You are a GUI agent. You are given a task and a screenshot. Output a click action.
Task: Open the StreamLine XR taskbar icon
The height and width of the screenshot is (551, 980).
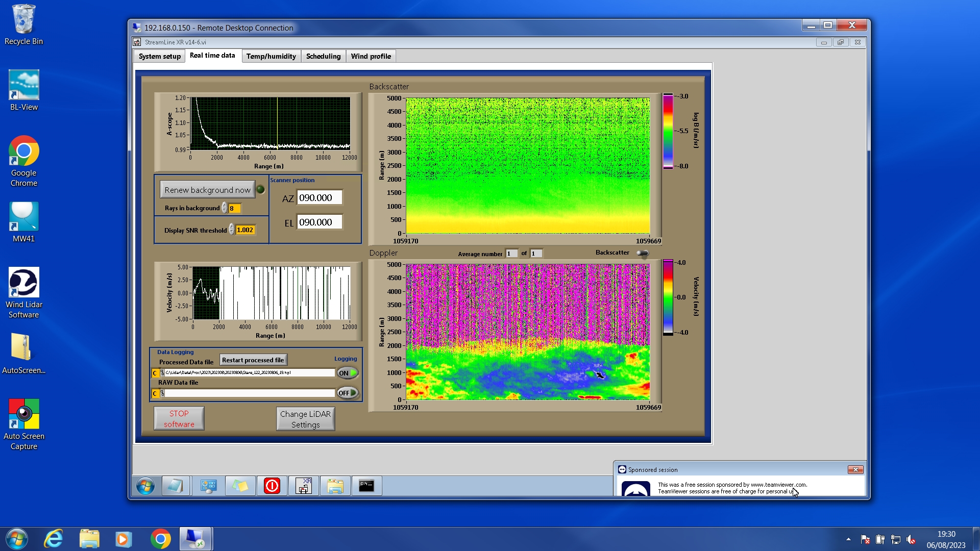(304, 486)
